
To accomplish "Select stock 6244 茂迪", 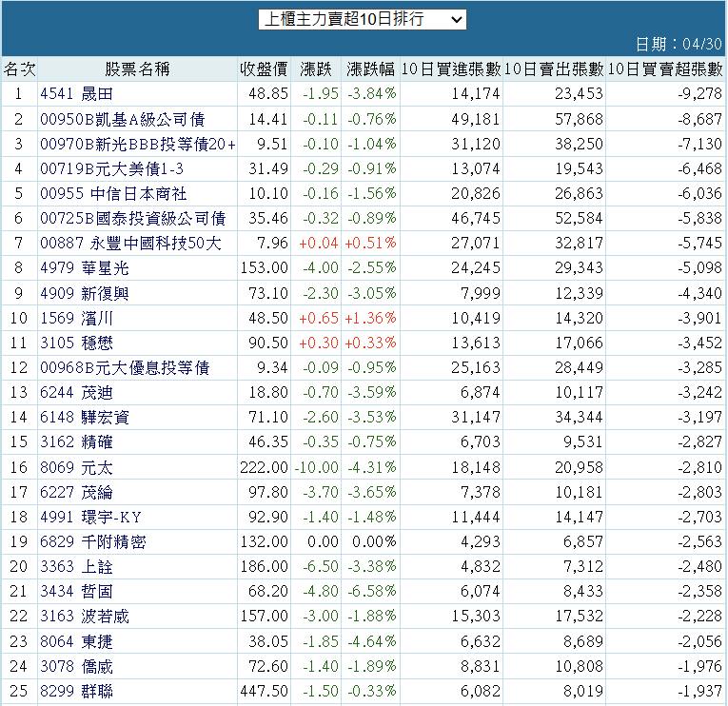I will click(77, 393).
